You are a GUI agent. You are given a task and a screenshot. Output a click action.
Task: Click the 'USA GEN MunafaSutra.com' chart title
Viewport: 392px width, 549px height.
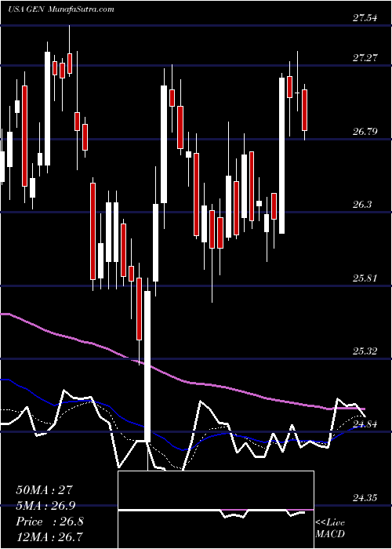tap(61, 9)
